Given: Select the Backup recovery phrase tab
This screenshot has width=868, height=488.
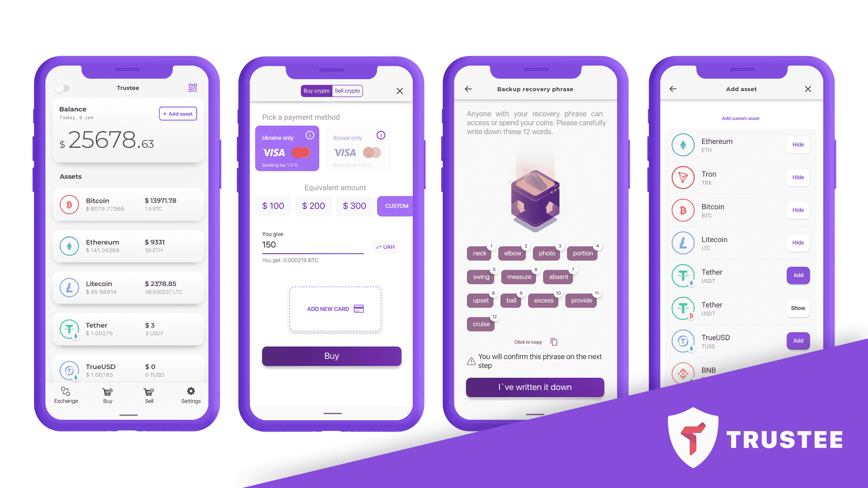Looking at the screenshot, I should coord(533,89).
